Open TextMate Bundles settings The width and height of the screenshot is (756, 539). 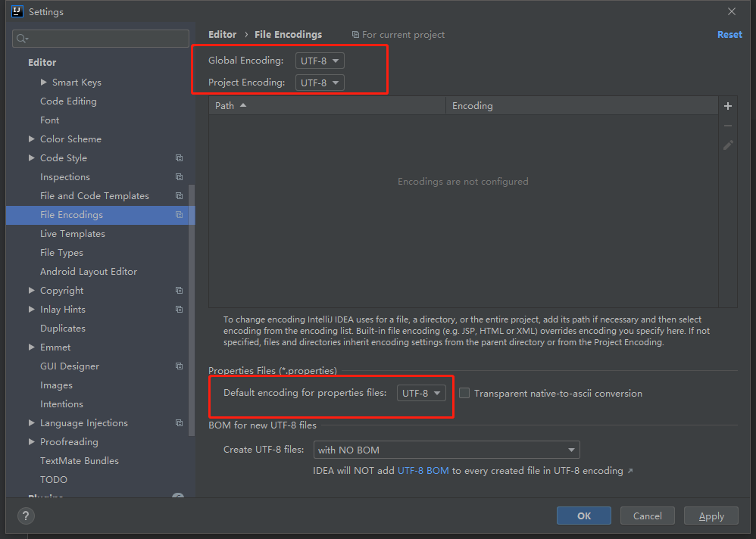click(80, 460)
